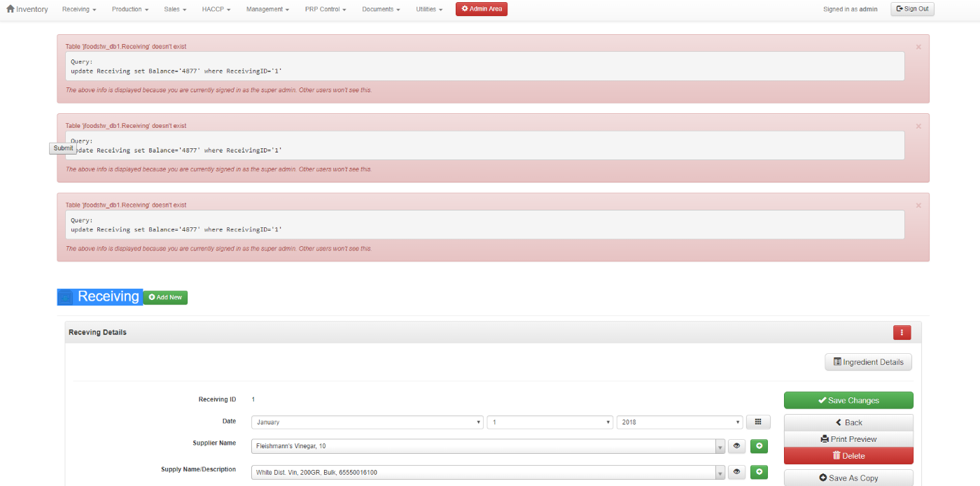
Task: Dismiss the third error alert
Action: (x=918, y=206)
